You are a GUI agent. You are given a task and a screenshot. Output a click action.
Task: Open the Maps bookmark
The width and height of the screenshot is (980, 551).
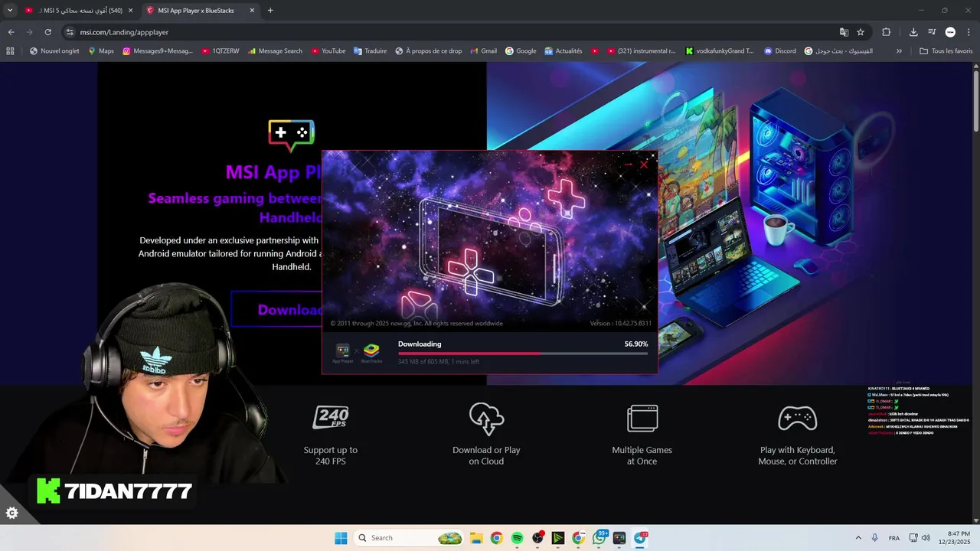(x=101, y=51)
